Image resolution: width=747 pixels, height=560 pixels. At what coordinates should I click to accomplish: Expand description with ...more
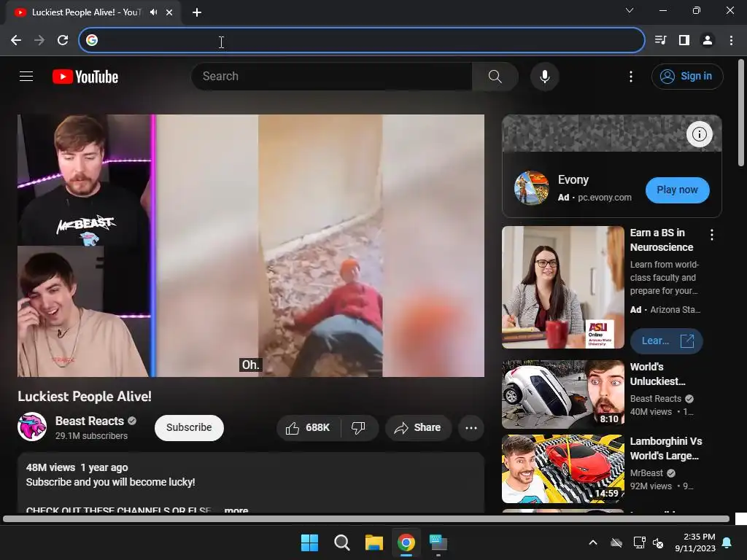236,510
